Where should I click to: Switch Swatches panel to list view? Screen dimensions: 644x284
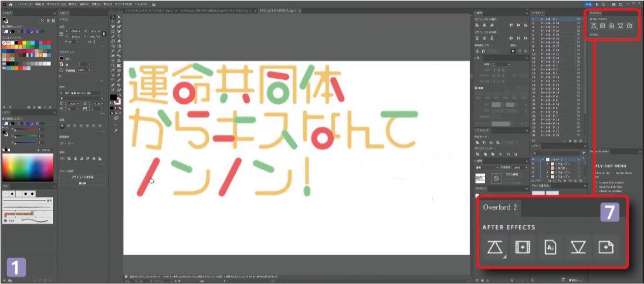[x=48, y=21]
